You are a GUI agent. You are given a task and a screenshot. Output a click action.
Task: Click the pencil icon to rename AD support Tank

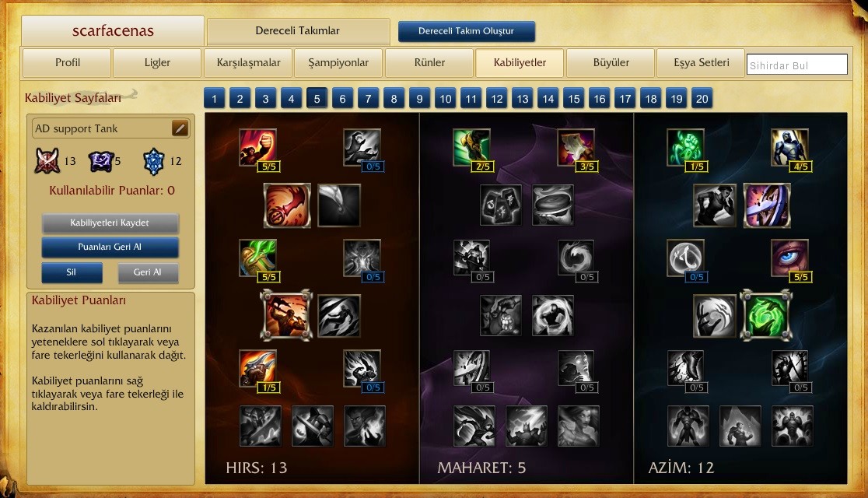click(x=180, y=128)
